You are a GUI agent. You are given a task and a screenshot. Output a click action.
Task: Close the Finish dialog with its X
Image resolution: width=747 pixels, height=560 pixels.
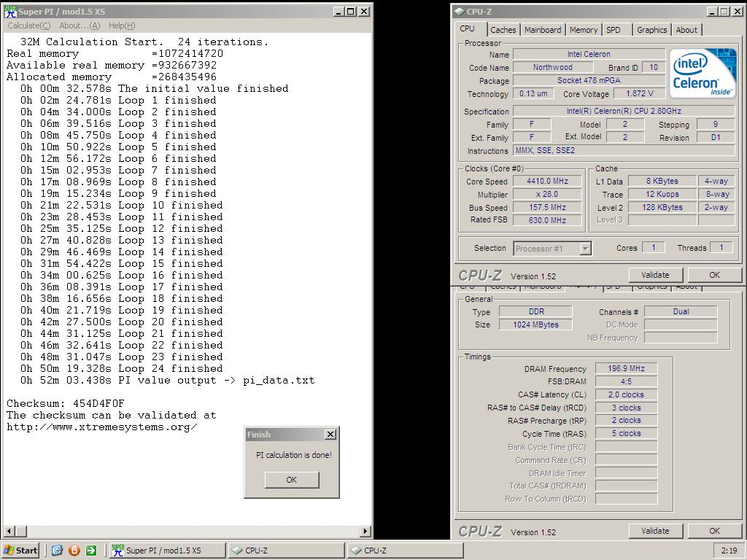(330, 435)
